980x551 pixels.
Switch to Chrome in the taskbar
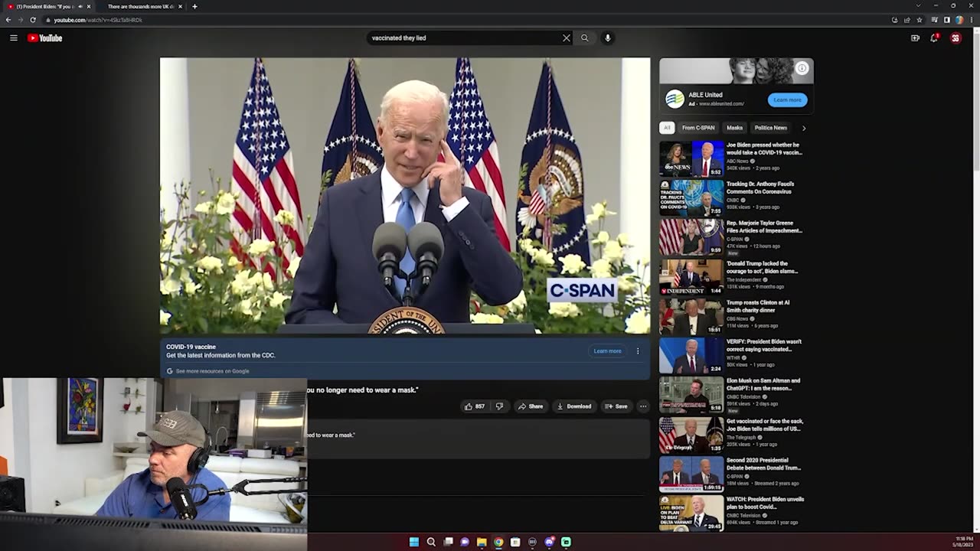498,542
